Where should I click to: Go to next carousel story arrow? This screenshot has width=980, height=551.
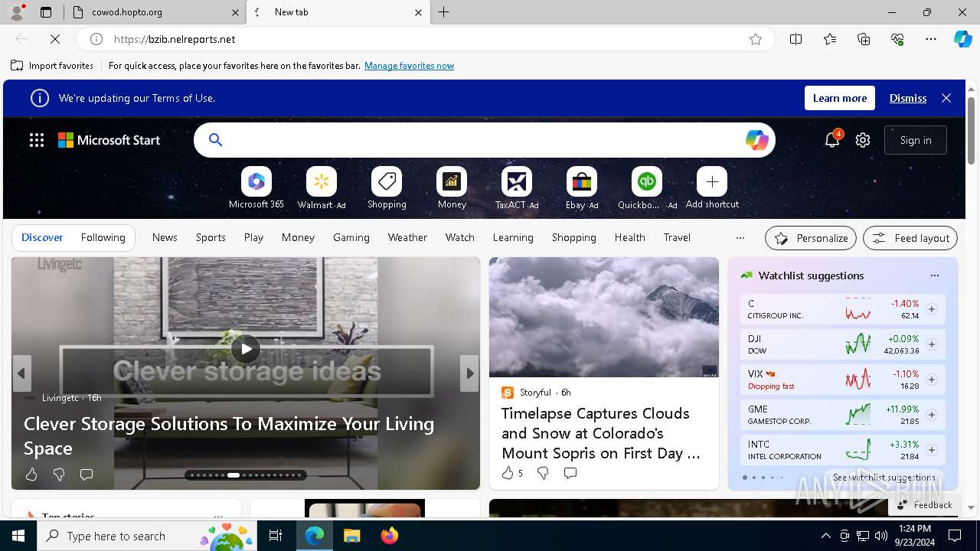(470, 373)
